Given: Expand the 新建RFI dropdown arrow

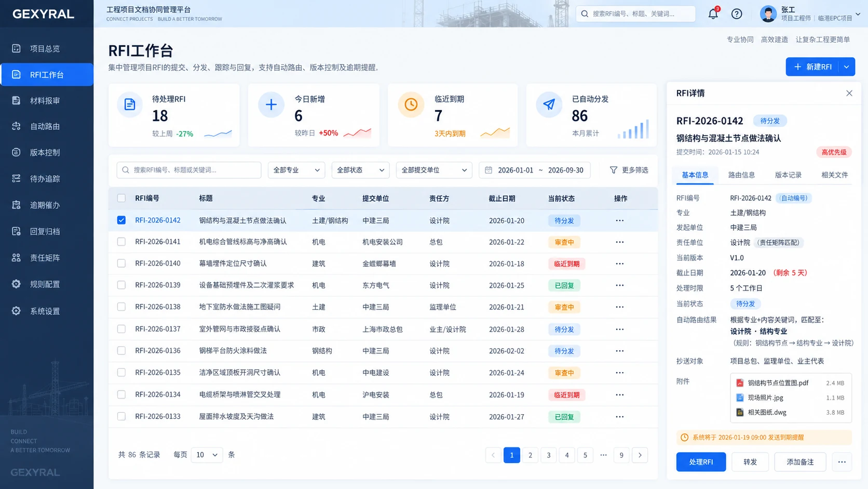Looking at the screenshot, I should click(847, 67).
